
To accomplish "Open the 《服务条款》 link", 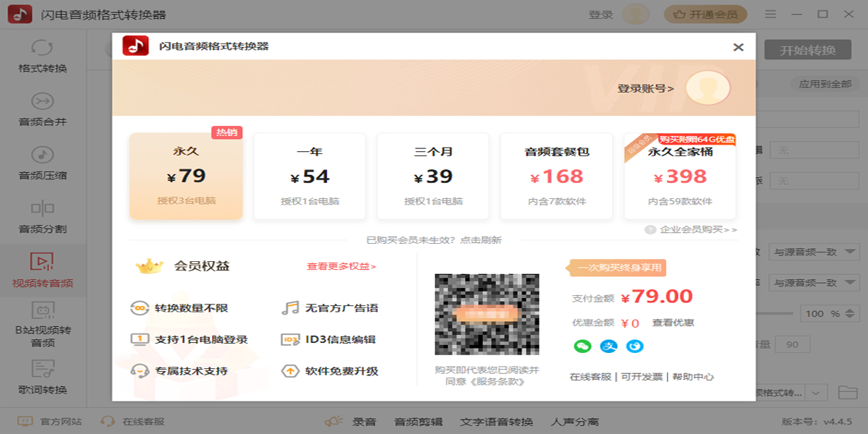I will [x=497, y=381].
